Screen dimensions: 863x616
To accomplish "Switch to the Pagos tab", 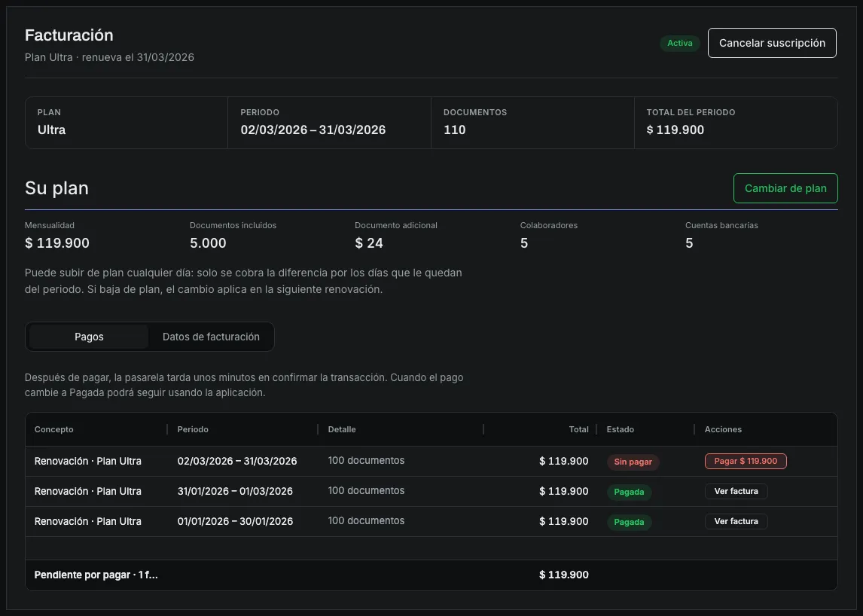I will (89, 337).
